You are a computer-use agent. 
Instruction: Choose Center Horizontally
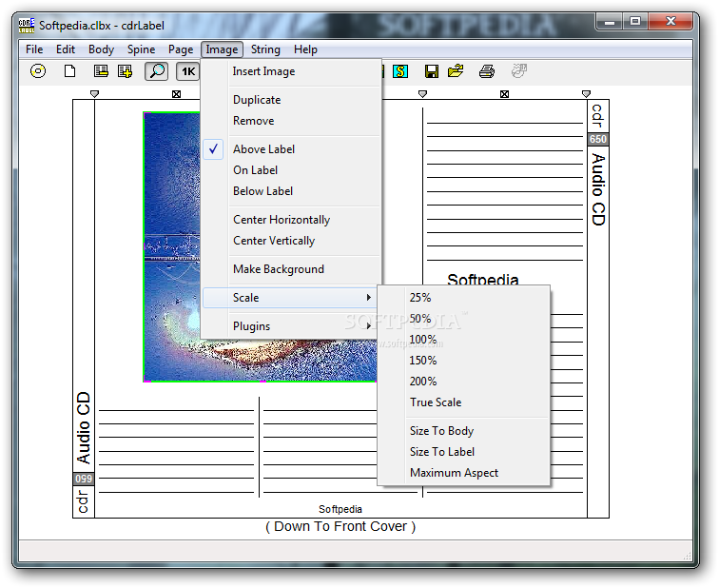tap(292, 220)
